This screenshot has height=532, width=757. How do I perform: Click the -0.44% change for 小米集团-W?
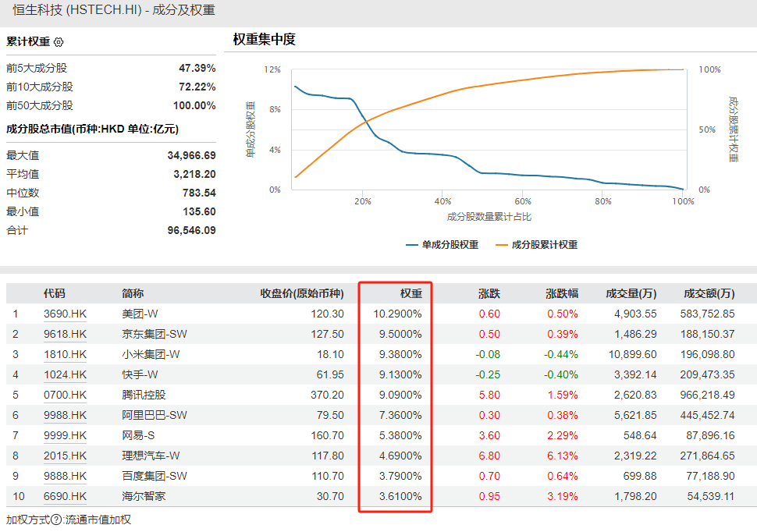tap(560, 354)
